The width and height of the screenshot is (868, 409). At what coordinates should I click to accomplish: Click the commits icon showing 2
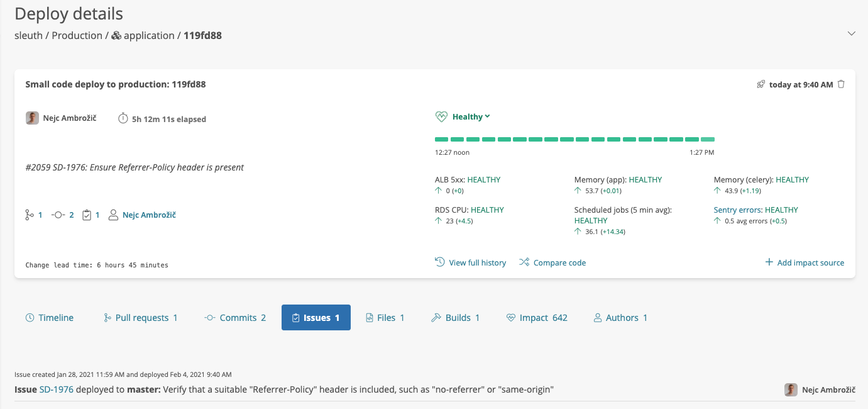point(58,215)
